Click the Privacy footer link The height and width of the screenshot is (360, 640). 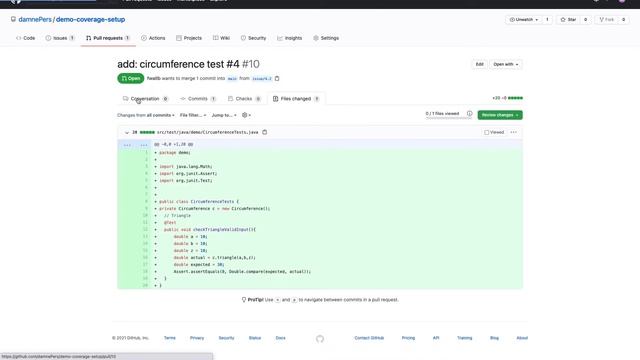pyautogui.click(x=197, y=338)
